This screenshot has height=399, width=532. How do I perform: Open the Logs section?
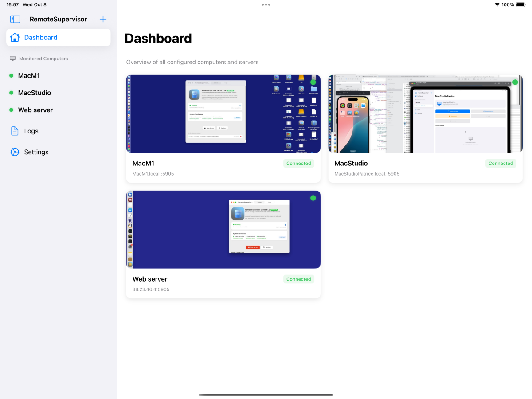tap(31, 131)
